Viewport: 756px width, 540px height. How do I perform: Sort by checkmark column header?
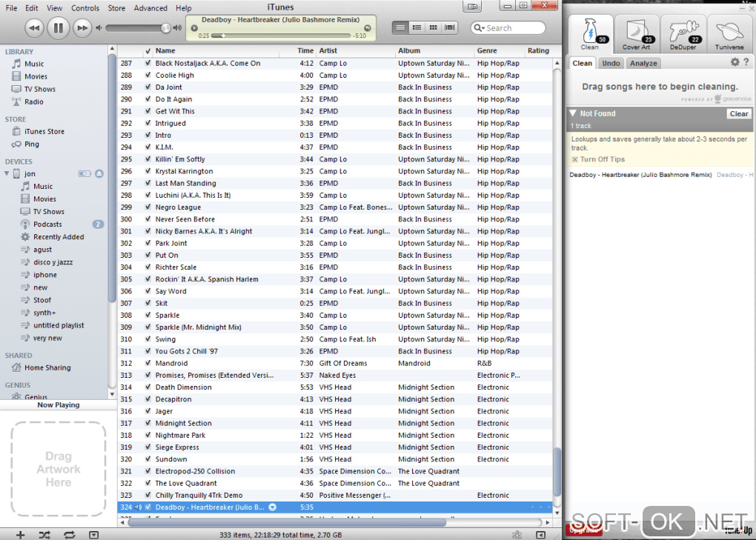(148, 50)
